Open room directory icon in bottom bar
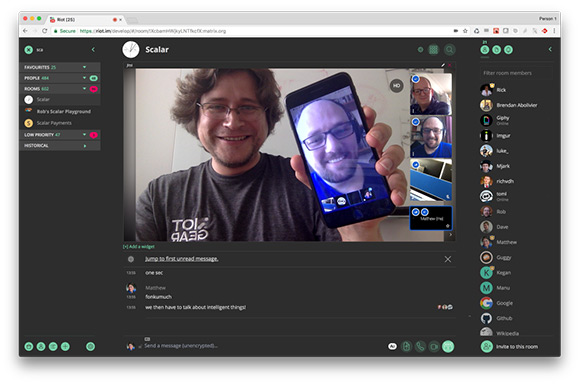This screenshot has width=580, height=384. point(53,346)
